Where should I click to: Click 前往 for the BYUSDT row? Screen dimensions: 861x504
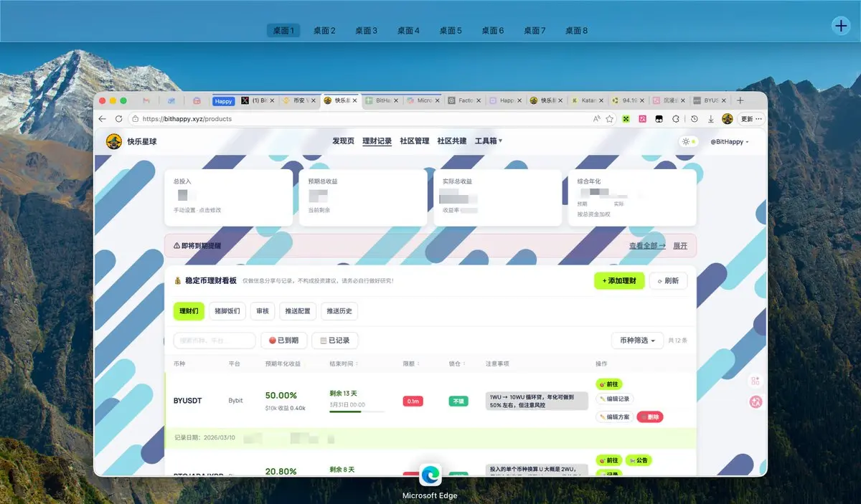(608, 384)
